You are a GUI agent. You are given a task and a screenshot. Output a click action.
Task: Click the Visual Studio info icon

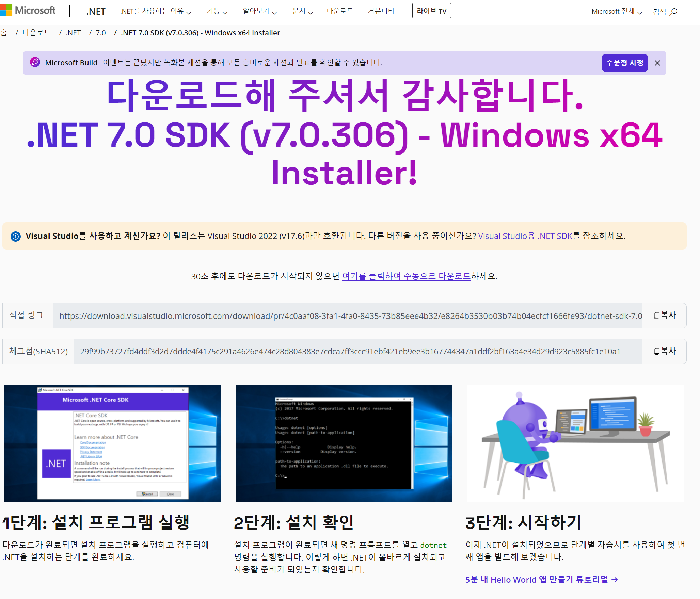(x=16, y=236)
